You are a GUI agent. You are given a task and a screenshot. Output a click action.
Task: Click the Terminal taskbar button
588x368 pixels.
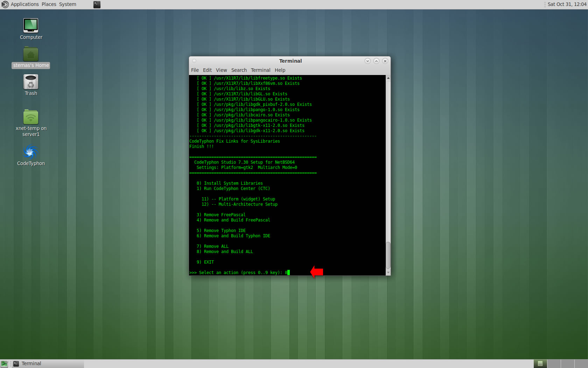coord(48,364)
